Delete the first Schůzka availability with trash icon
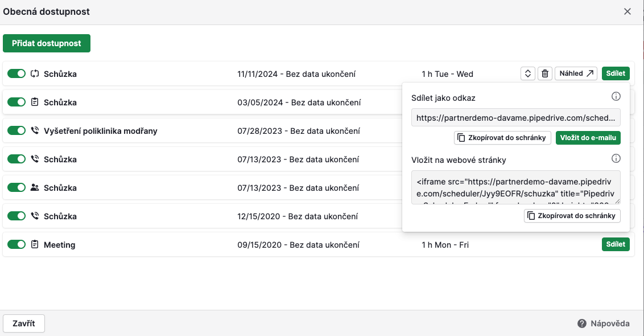Viewport: 644px width, 336px height. pyautogui.click(x=545, y=73)
